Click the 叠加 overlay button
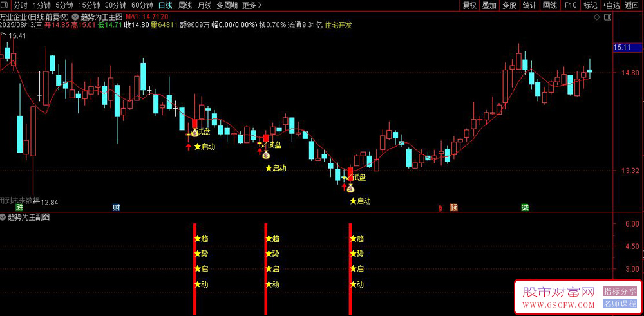The height and width of the screenshot is (316, 644). [x=489, y=5]
